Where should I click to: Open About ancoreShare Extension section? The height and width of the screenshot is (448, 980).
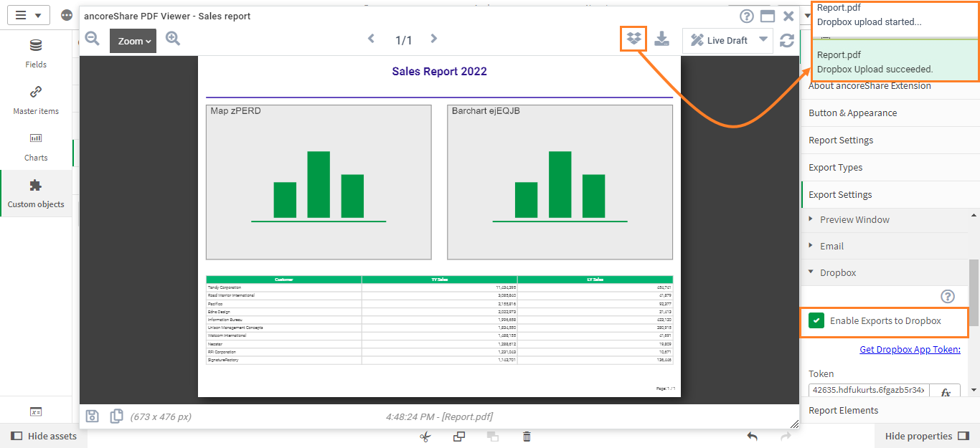point(890,85)
